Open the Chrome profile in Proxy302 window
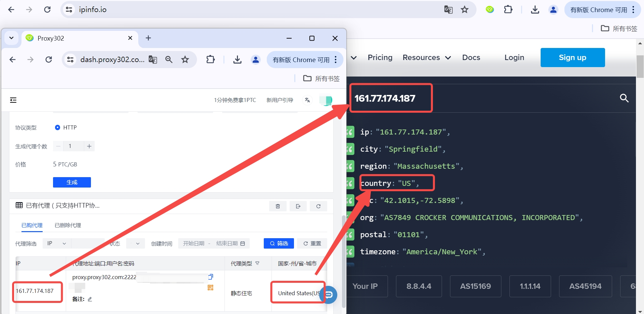The height and width of the screenshot is (314, 644). click(256, 59)
